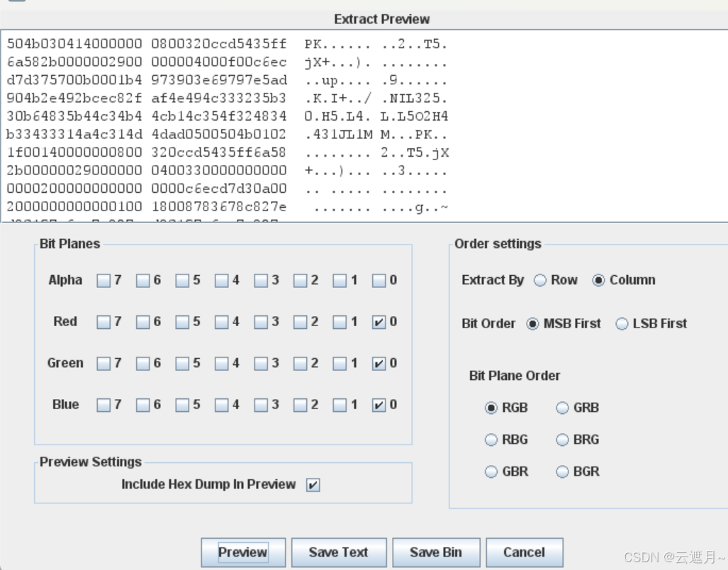Click hex value d7d375700b0001b4
728x570 pixels.
coord(74,80)
